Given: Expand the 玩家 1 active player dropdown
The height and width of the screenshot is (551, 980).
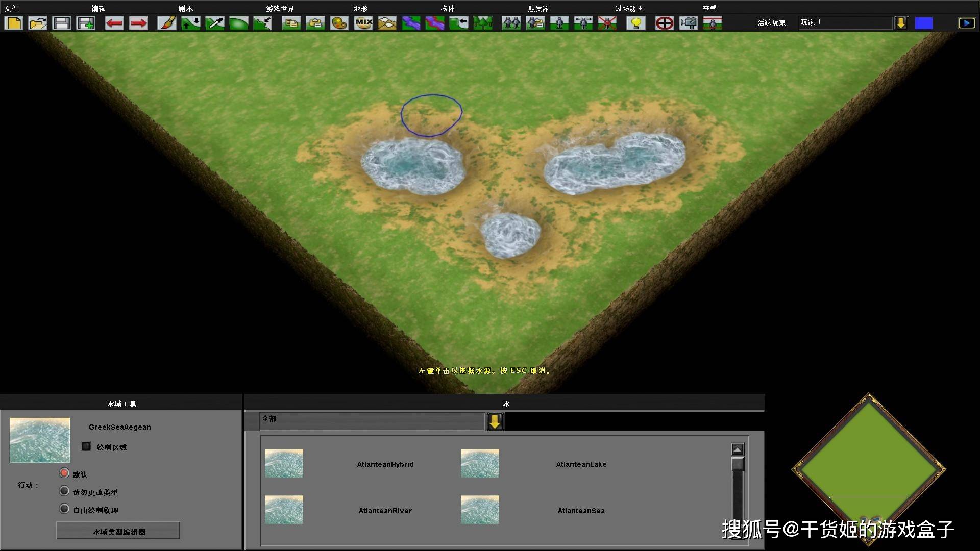Looking at the screenshot, I should [x=901, y=23].
